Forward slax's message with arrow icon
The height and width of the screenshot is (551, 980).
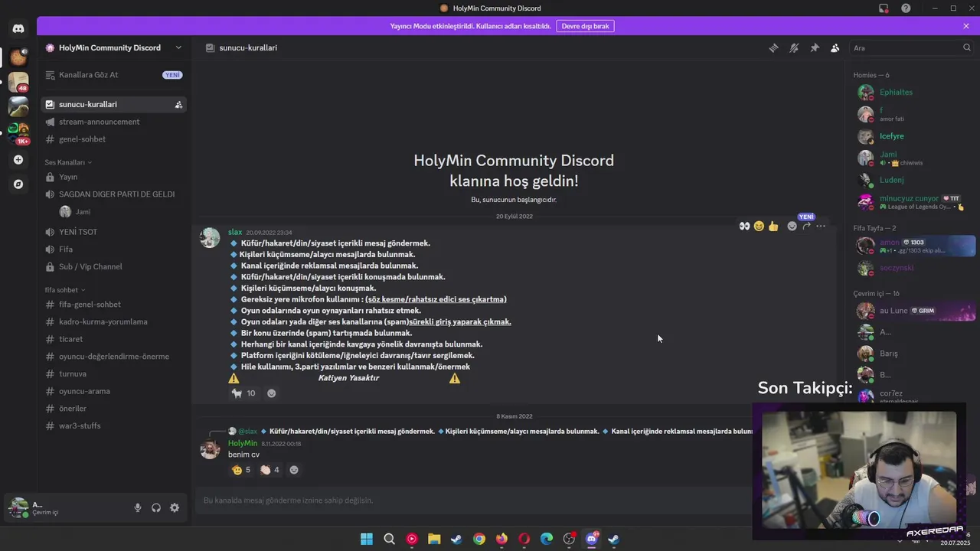(806, 226)
